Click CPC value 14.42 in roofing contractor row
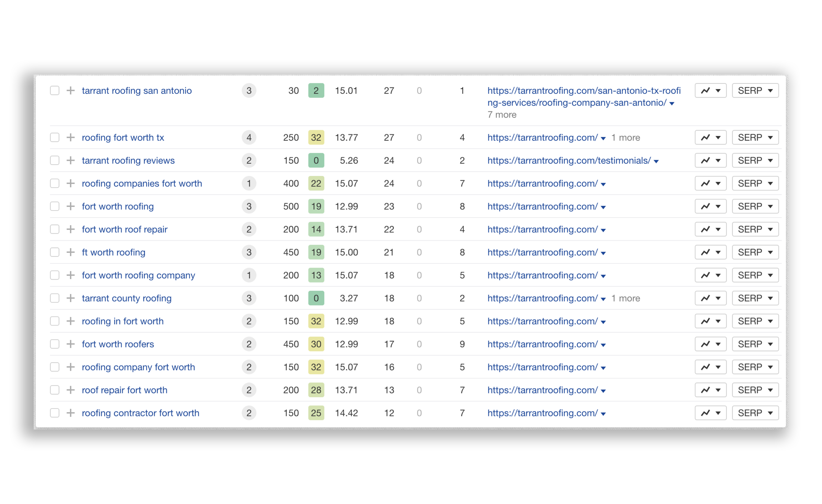Image resolution: width=822 pixels, height=504 pixels. [x=346, y=413]
